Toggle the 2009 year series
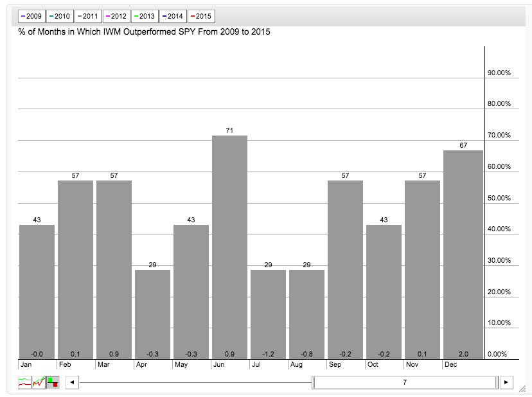Image resolution: width=532 pixels, height=397 pixels. 31,16
